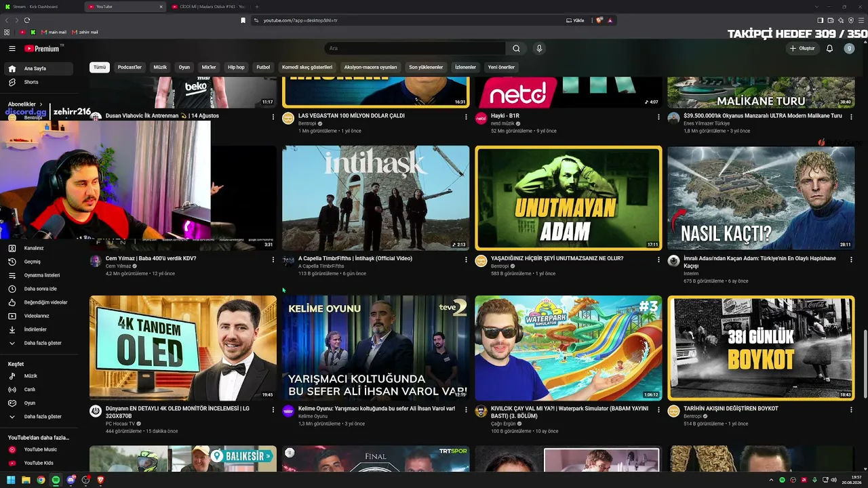
Task: Open 'Ana Sayfa' in the sidebar
Action: point(38,68)
